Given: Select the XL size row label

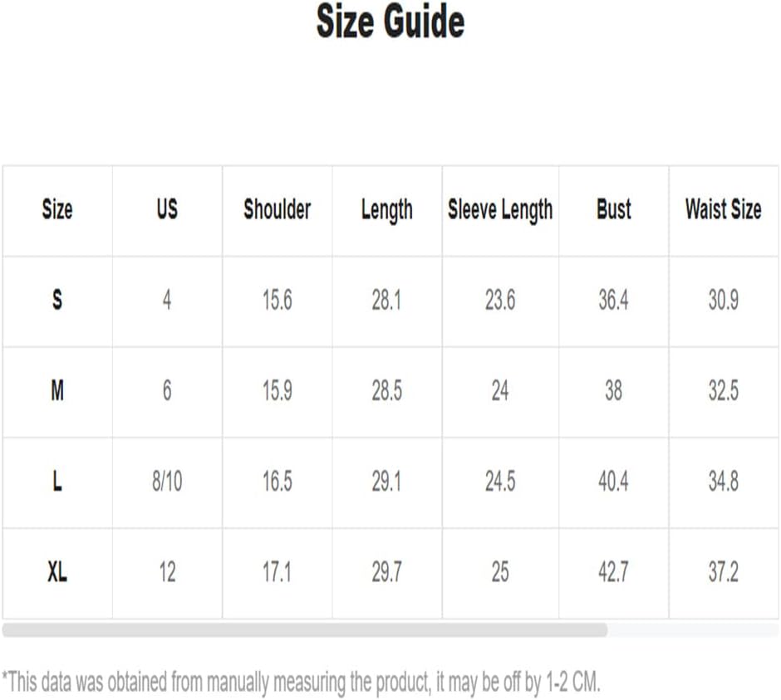Looking at the screenshot, I should point(57,571).
